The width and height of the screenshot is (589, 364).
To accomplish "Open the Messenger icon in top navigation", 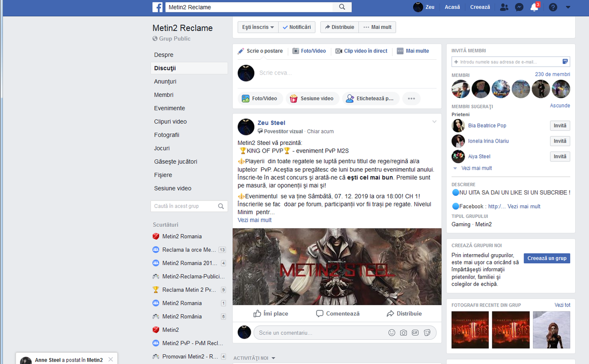I will (519, 7).
